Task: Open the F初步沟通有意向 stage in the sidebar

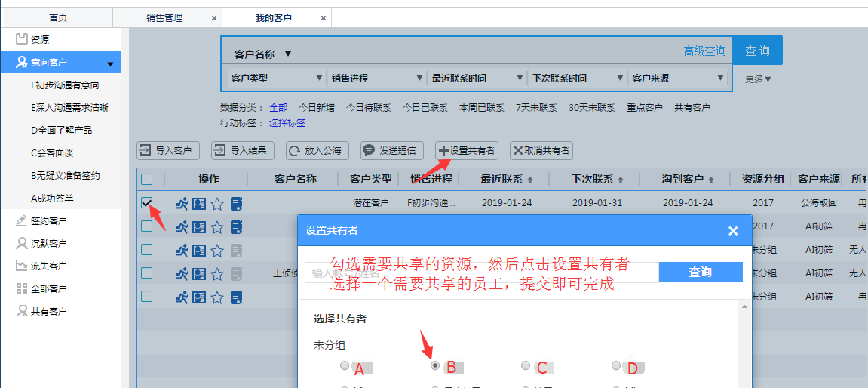Action: pyautogui.click(x=66, y=85)
